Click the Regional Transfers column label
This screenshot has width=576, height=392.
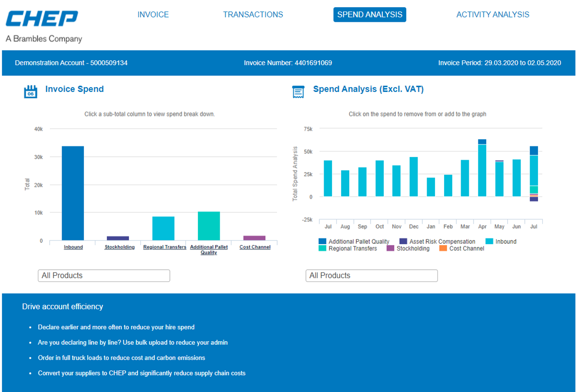coord(165,247)
